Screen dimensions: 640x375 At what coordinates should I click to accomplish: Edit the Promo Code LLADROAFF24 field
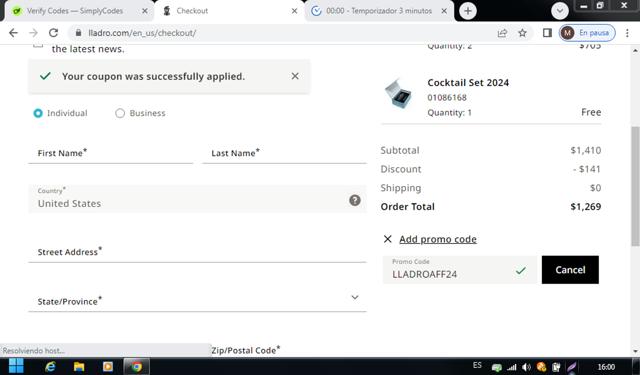pyautogui.click(x=460, y=270)
